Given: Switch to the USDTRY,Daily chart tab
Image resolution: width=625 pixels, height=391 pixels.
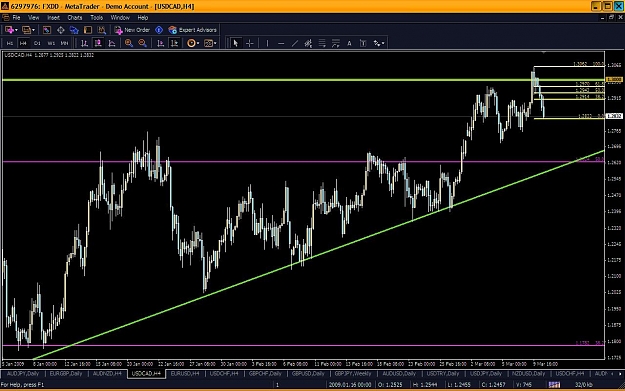Looking at the screenshot, I should [443, 374].
